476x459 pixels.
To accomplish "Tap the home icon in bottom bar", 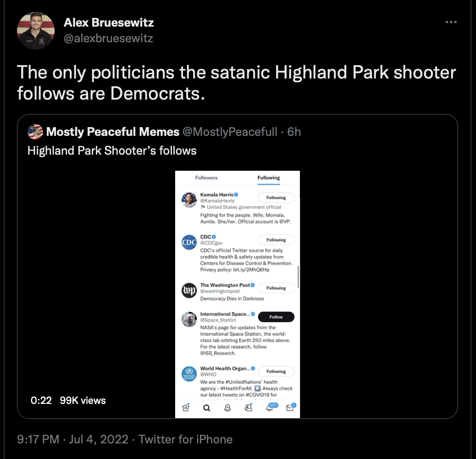I will pos(186,407).
